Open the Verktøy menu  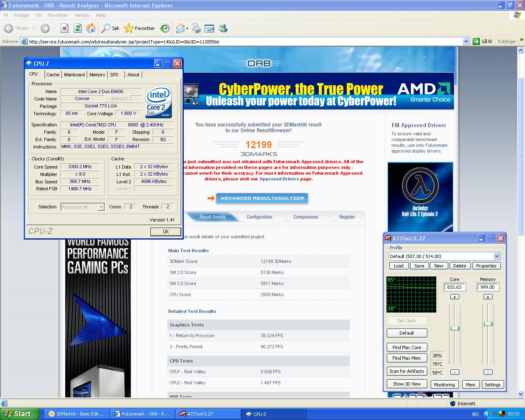coord(82,15)
